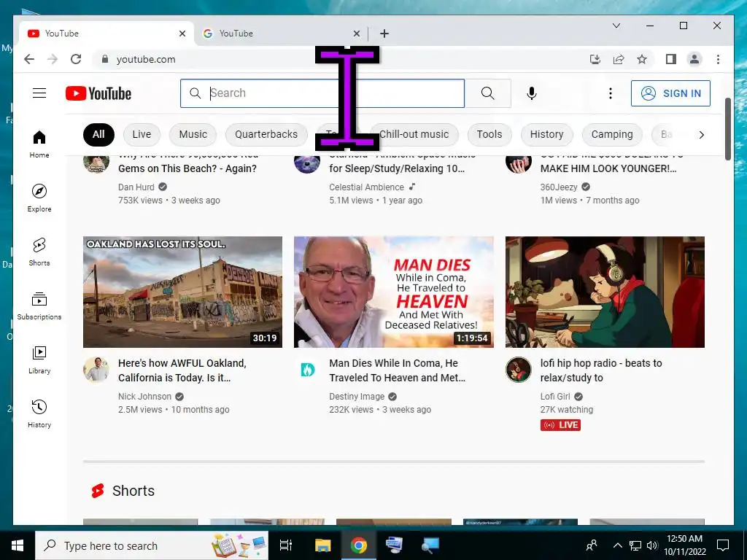Open Man Dies Heaven video thumbnail
The height and width of the screenshot is (560, 747).
click(x=393, y=292)
